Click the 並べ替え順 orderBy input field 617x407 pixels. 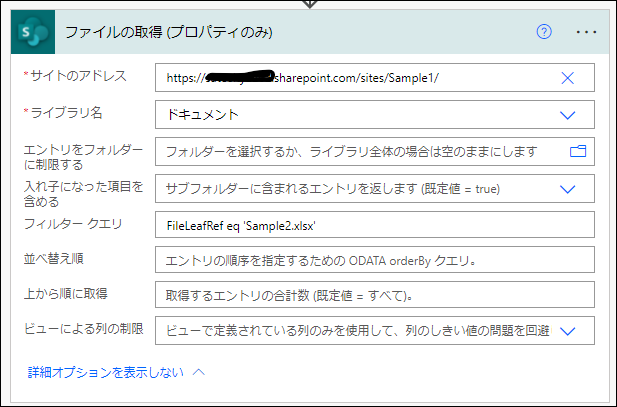[x=375, y=260]
